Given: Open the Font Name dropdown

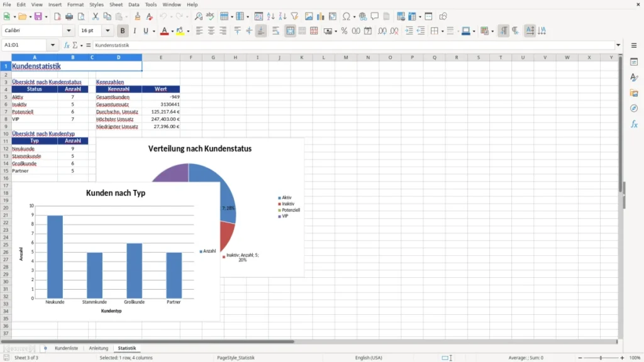Looking at the screenshot, I should click(69, 30).
